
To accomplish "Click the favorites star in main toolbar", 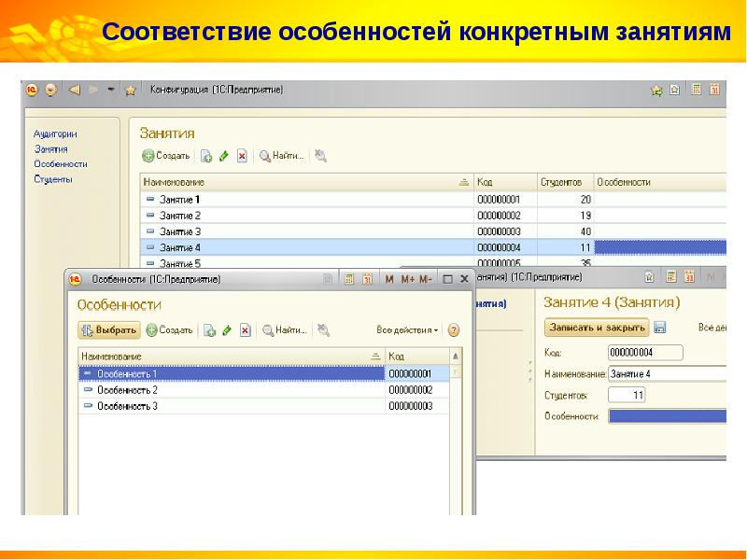I will pyautogui.click(x=131, y=91).
